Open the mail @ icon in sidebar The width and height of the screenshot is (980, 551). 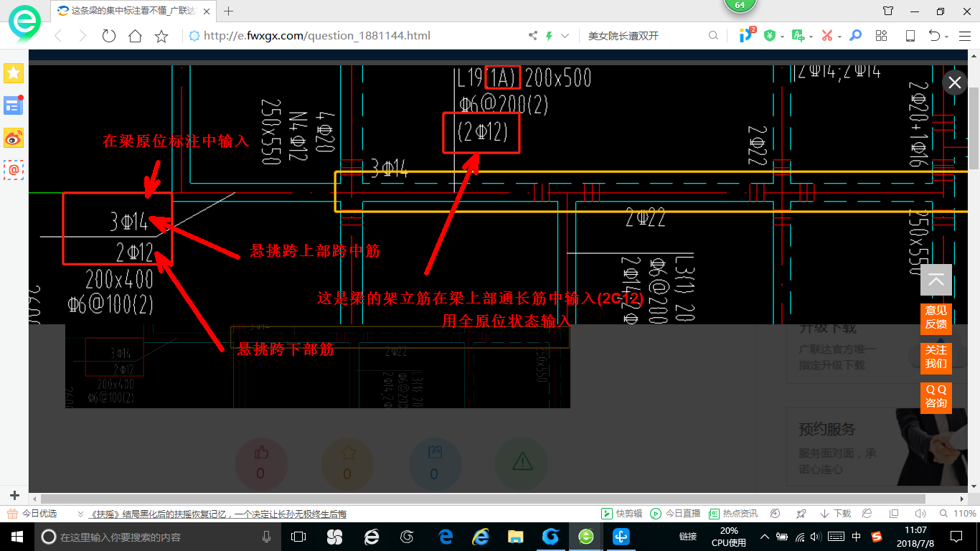click(x=14, y=170)
